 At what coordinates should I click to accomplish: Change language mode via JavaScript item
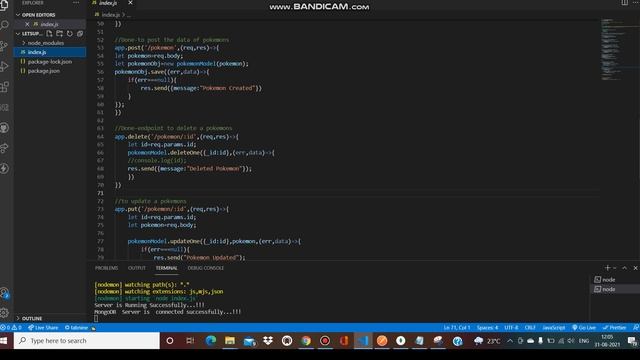pos(553,327)
